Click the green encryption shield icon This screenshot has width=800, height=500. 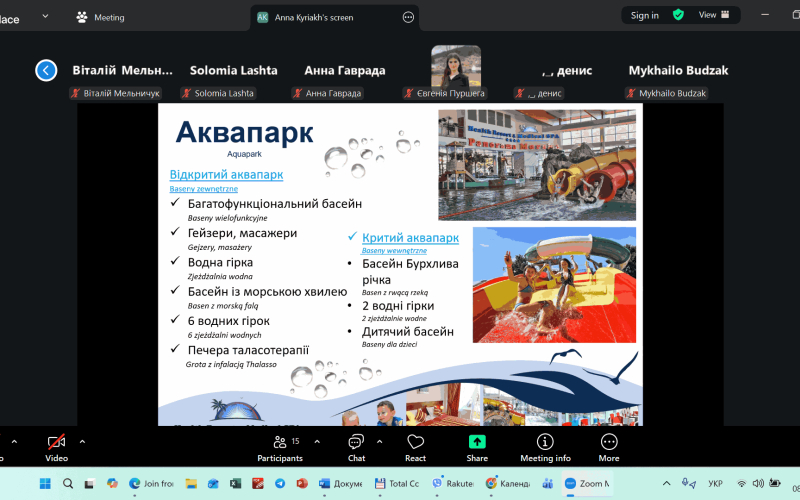pyautogui.click(x=678, y=15)
